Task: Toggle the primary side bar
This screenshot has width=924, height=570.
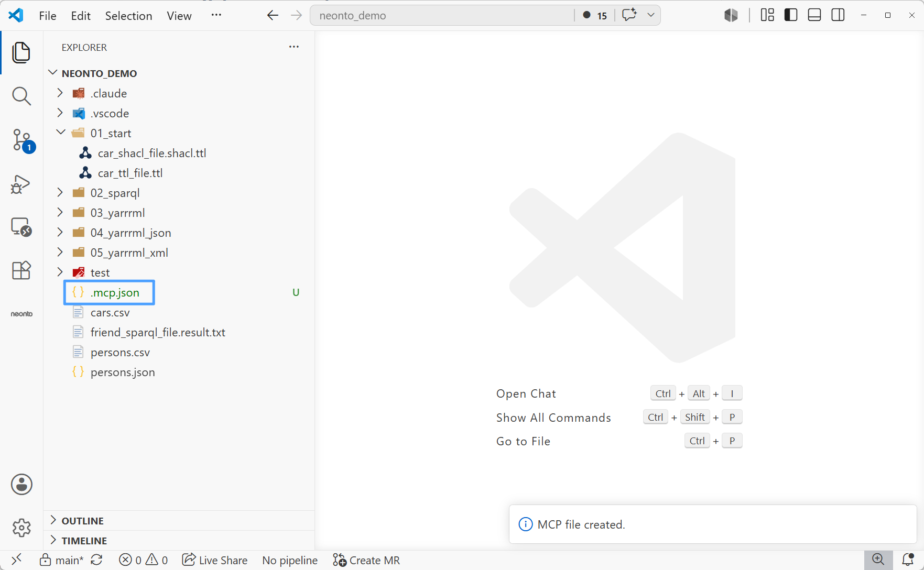Action: (791, 15)
